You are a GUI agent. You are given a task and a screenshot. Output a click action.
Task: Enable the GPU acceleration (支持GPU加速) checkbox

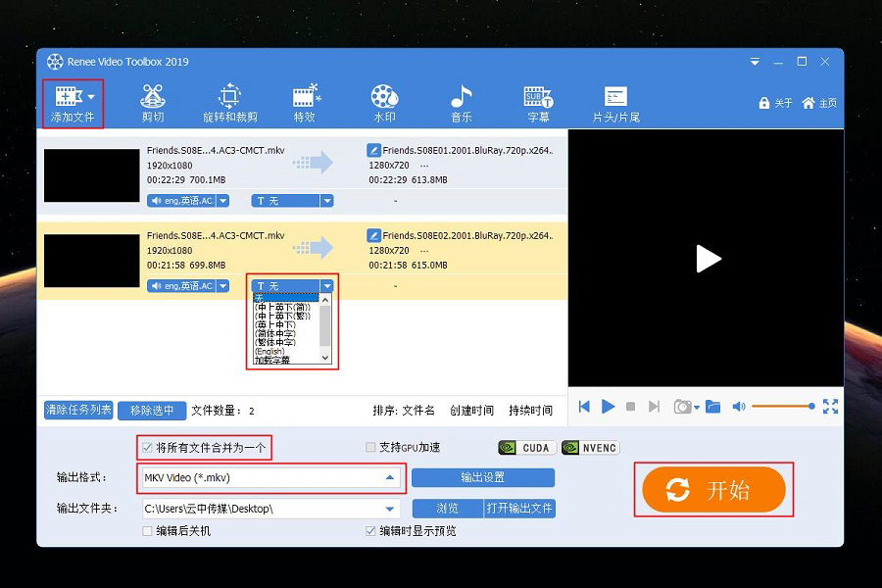pyautogui.click(x=370, y=448)
